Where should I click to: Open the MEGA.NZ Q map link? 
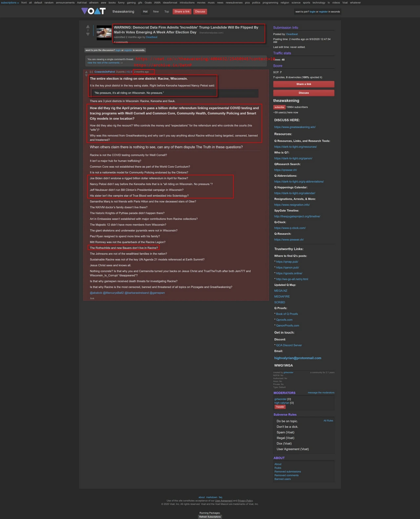281,291
